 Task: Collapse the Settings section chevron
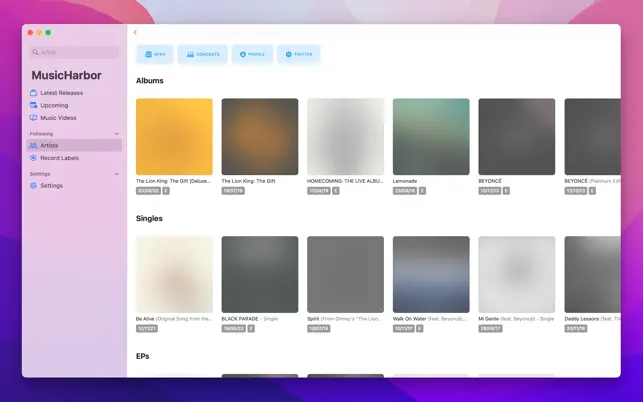(x=116, y=174)
